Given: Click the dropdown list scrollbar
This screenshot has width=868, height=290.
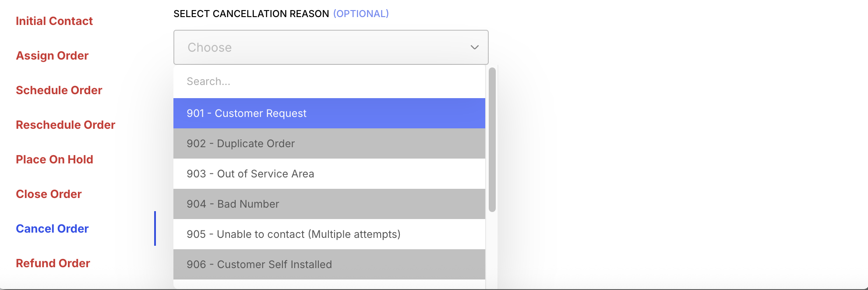Looking at the screenshot, I should tap(492, 140).
